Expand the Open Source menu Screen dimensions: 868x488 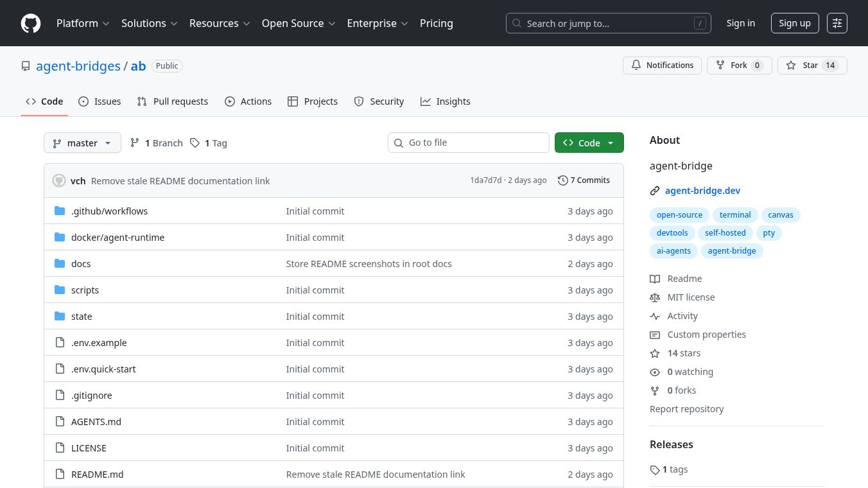(299, 23)
